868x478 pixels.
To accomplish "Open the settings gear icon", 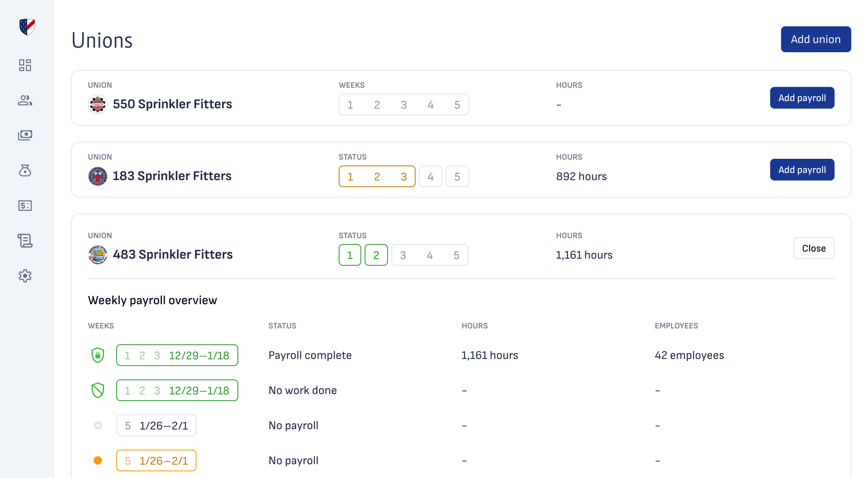I will (x=25, y=276).
